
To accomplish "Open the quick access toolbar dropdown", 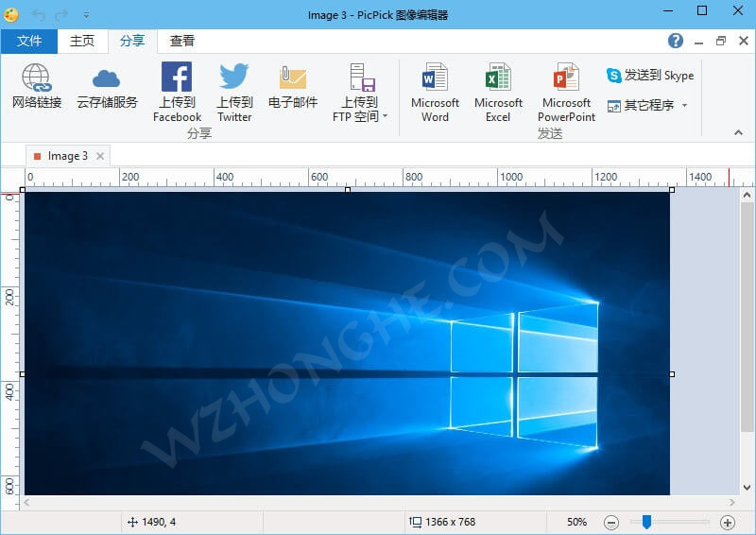I will (86, 15).
